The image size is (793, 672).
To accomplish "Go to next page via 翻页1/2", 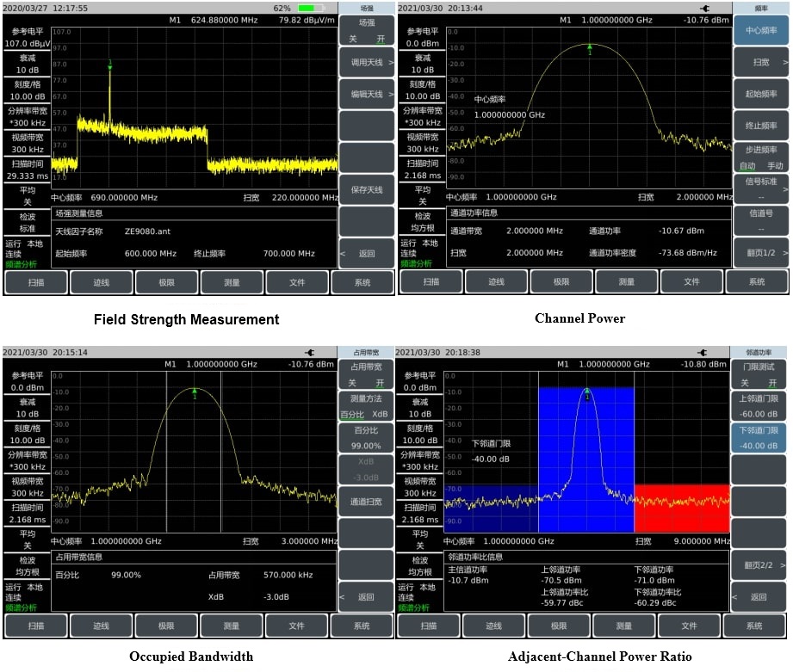I will 761,253.
